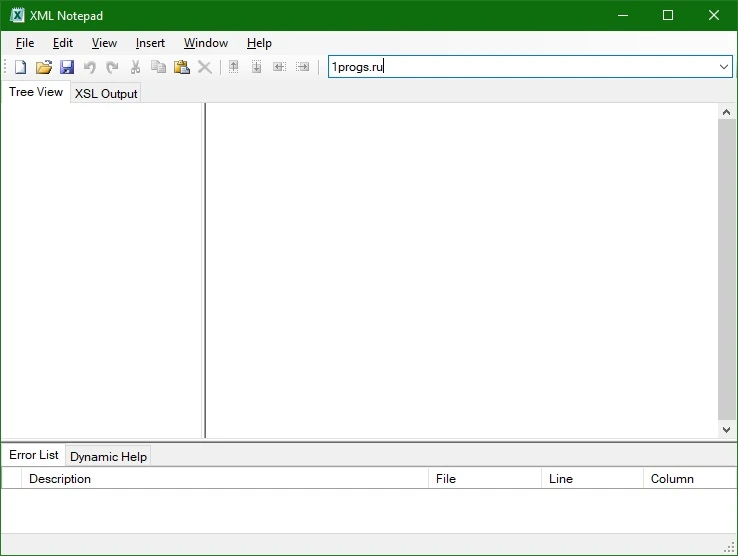The width and height of the screenshot is (738, 556).
Task: Sort by the Line column header
Action: (x=592, y=479)
